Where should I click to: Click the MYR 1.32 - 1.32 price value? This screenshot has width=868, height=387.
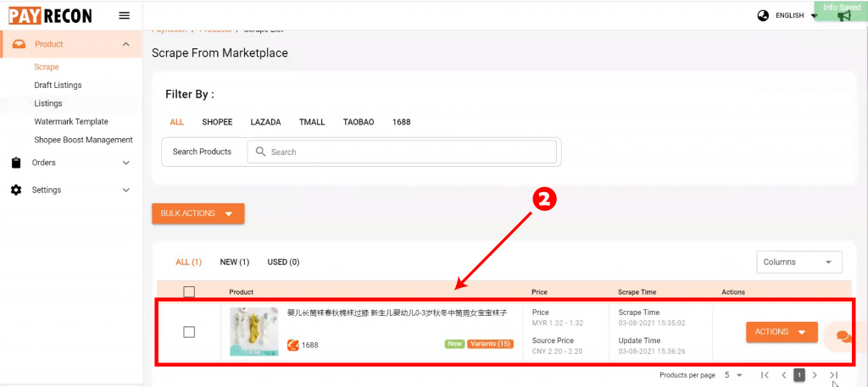pyautogui.click(x=558, y=323)
